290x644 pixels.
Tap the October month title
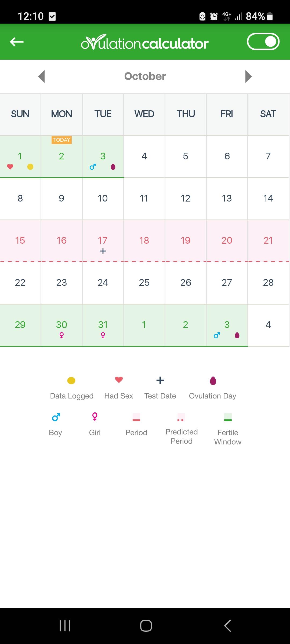tap(145, 76)
